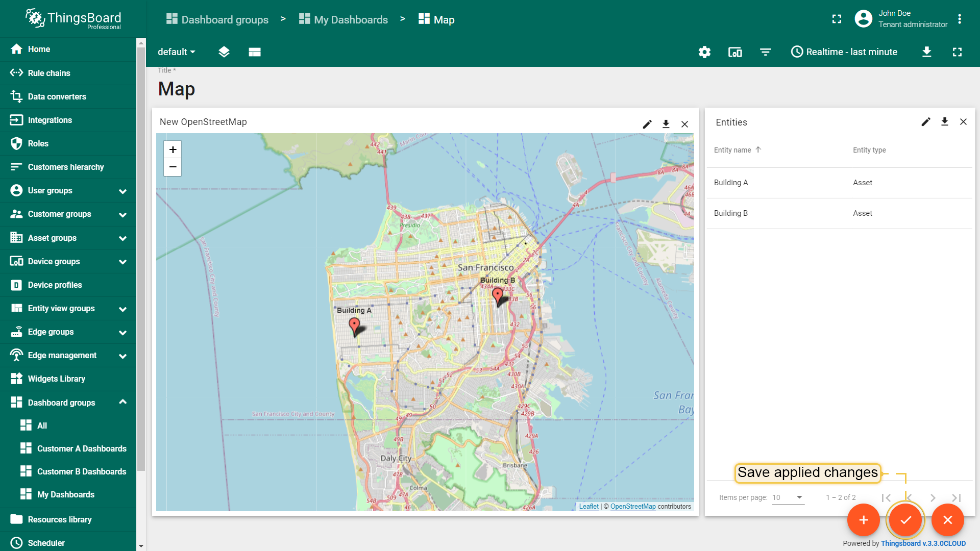Open dashboard settings gear
Image resolution: width=980 pixels, height=551 pixels.
coord(704,52)
